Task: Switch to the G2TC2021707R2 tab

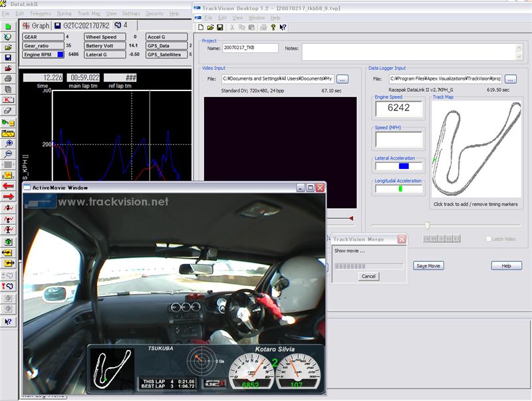Action: (82, 25)
